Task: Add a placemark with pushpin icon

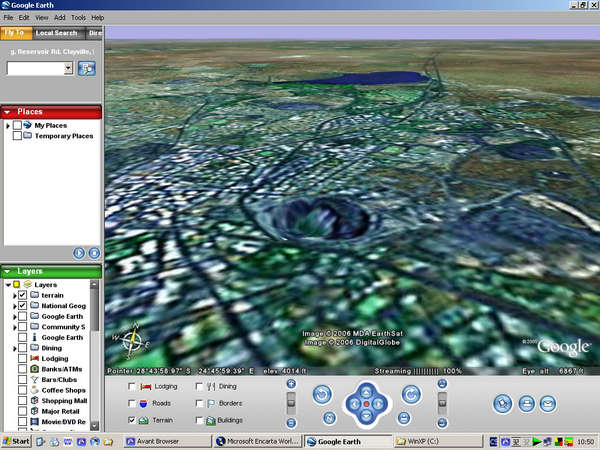Action: click(x=502, y=404)
